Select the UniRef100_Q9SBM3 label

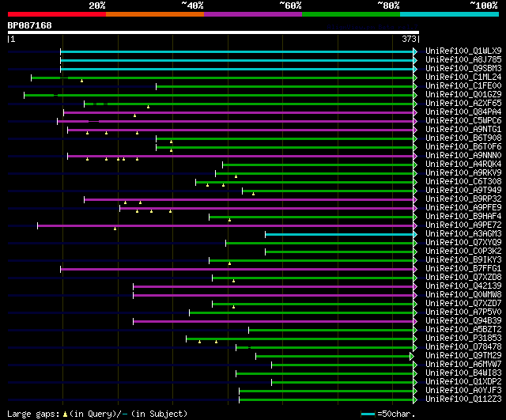(463, 69)
